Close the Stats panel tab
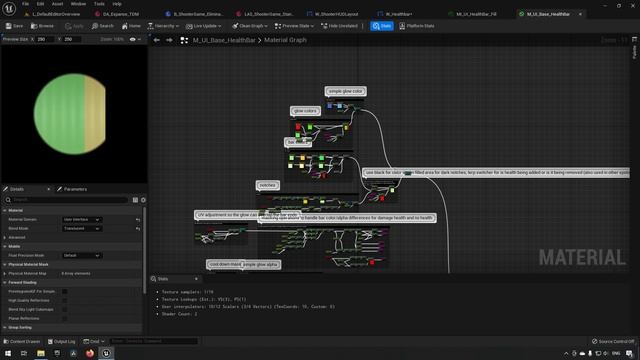Screen dimensions: 640x360 coord(196,279)
